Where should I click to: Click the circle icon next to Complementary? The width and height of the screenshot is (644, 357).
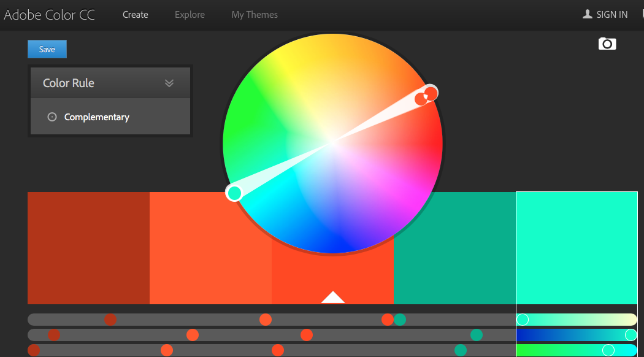pyautogui.click(x=52, y=116)
